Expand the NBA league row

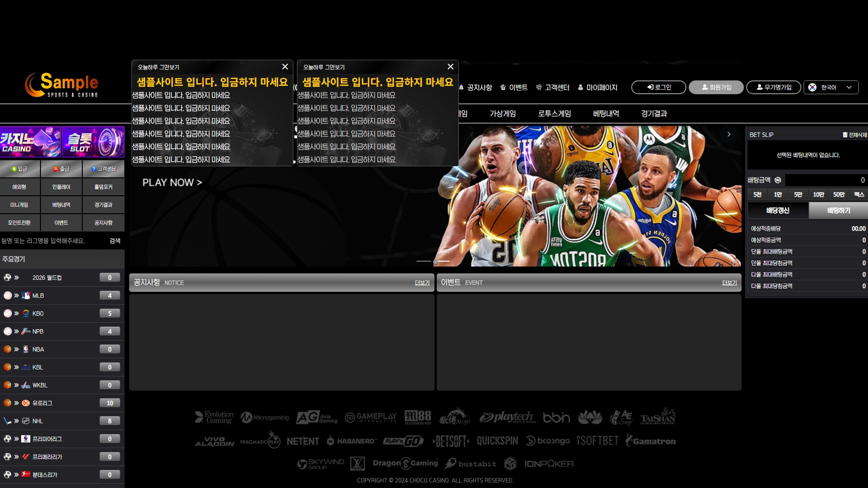click(62, 349)
